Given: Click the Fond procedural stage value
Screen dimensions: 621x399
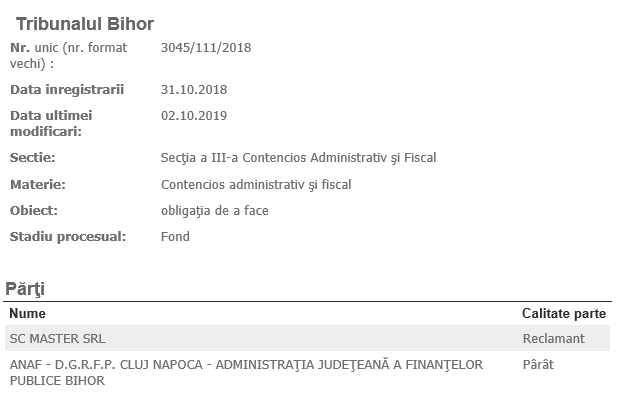Looking at the screenshot, I should [175, 237].
